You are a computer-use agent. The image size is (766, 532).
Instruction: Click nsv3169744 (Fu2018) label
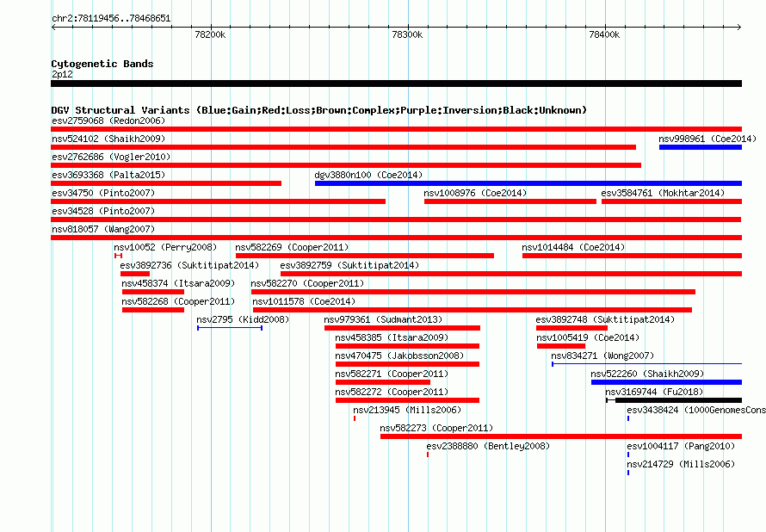655,392
